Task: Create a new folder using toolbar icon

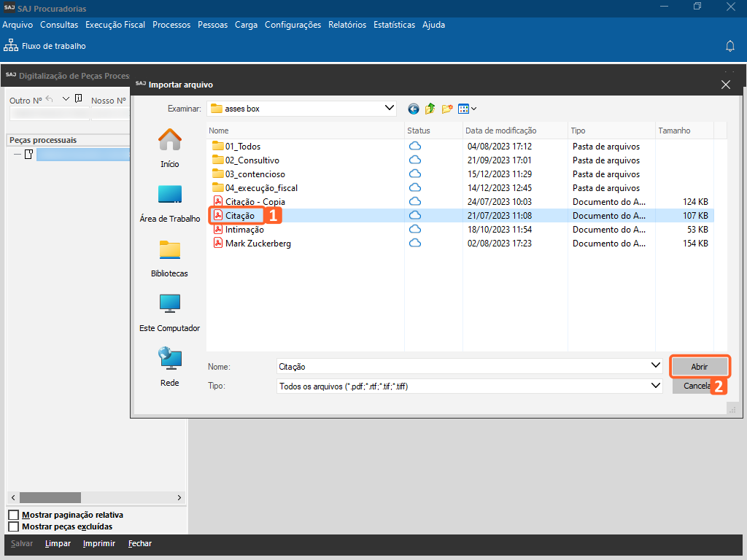Action: point(447,109)
